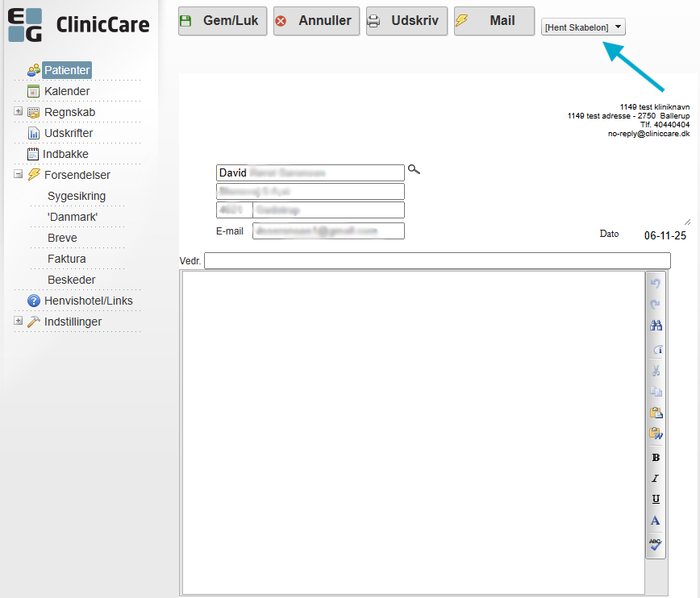The width and height of the screenshot is (700, 598).
Task: Toggle italic formatting in the editor
Action: click(656, 479)
